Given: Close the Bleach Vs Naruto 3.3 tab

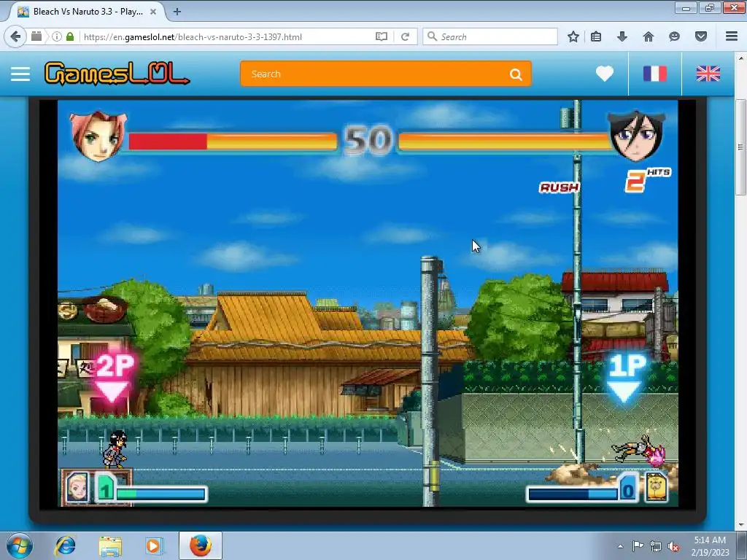Looking at the screenshot, I should (x=153, y=12).
